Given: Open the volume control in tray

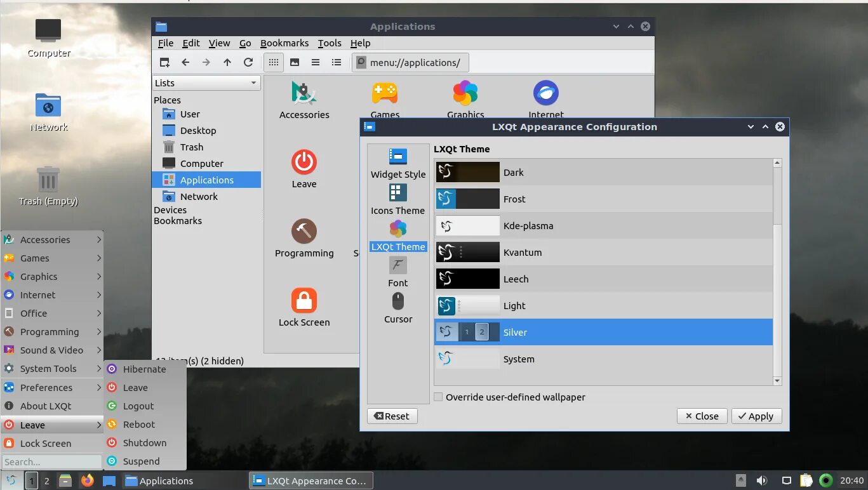Looking at the screenshot, I should point(761,480).
